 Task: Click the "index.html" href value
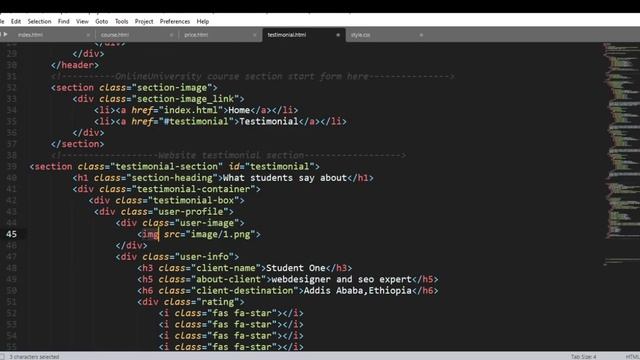pyautogui.click(x=191, y=110)
